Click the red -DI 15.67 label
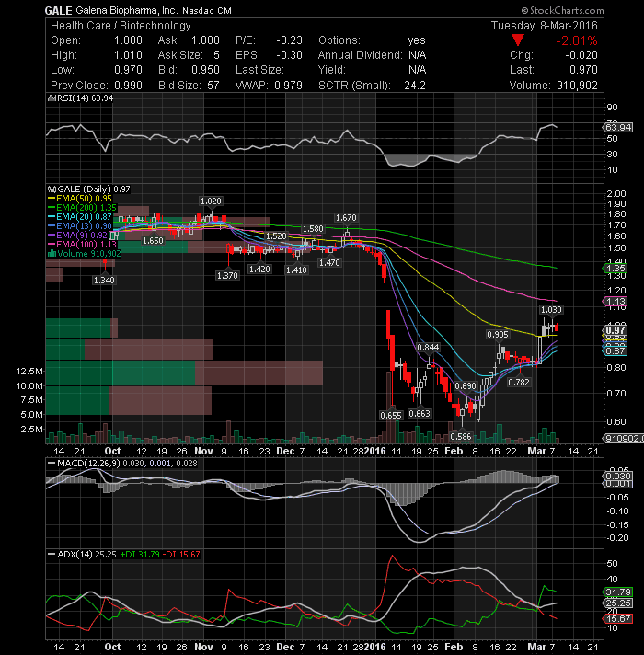 click(x=181, y=555)
